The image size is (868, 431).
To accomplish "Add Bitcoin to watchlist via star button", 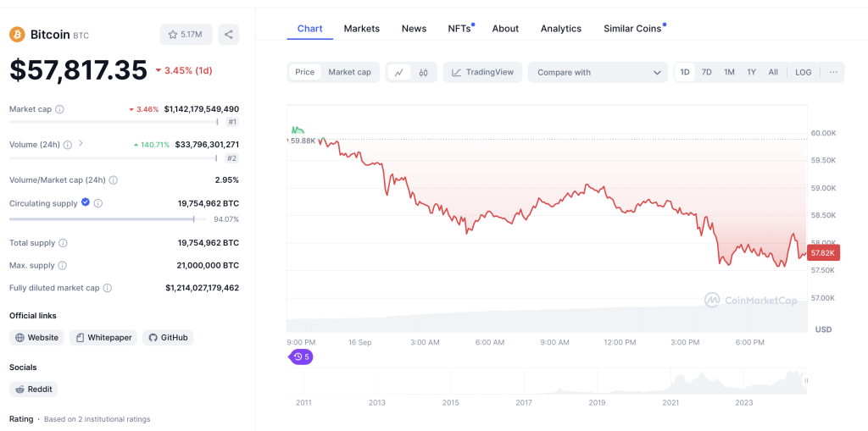I will 186,35.
